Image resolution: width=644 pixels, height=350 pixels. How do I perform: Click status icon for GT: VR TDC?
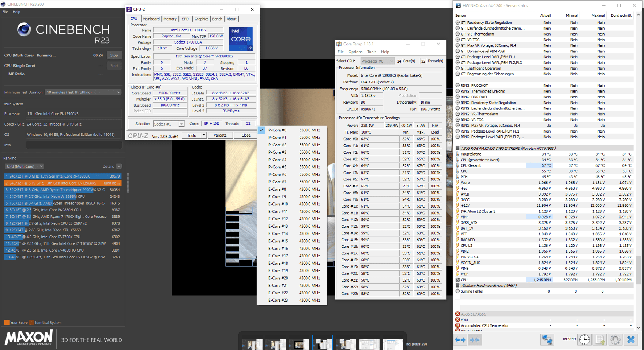coord(457,40)
